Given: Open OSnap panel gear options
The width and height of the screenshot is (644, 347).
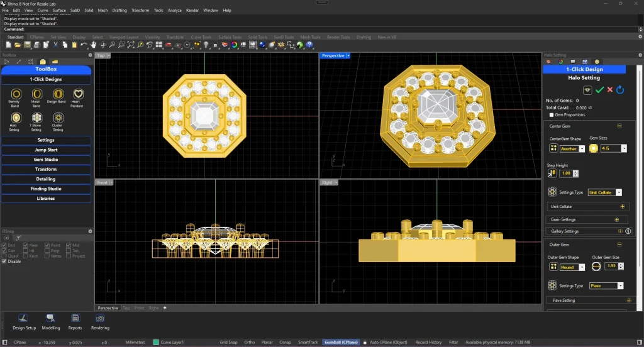Looking at the screenshot, I should (x=91, y=231).
